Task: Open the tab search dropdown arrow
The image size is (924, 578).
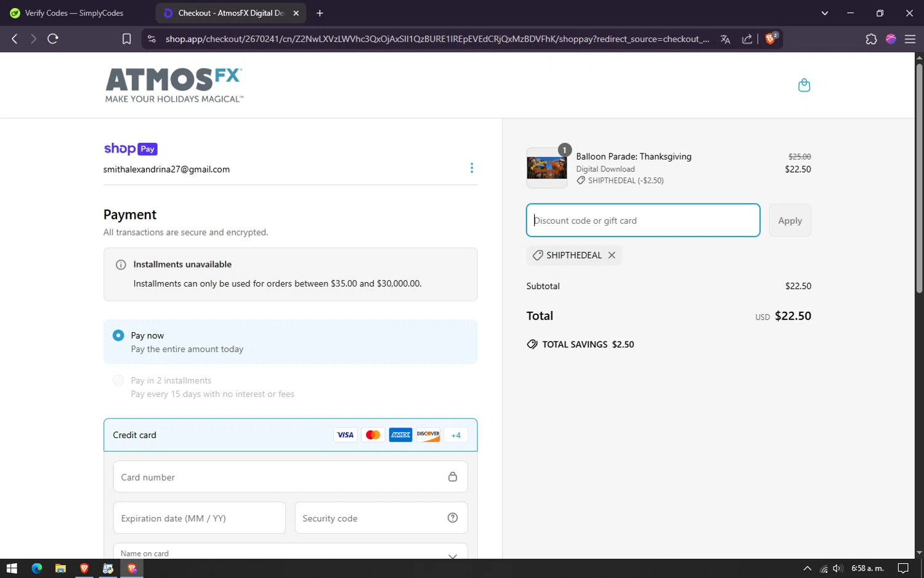Action: tap(825, 13)
